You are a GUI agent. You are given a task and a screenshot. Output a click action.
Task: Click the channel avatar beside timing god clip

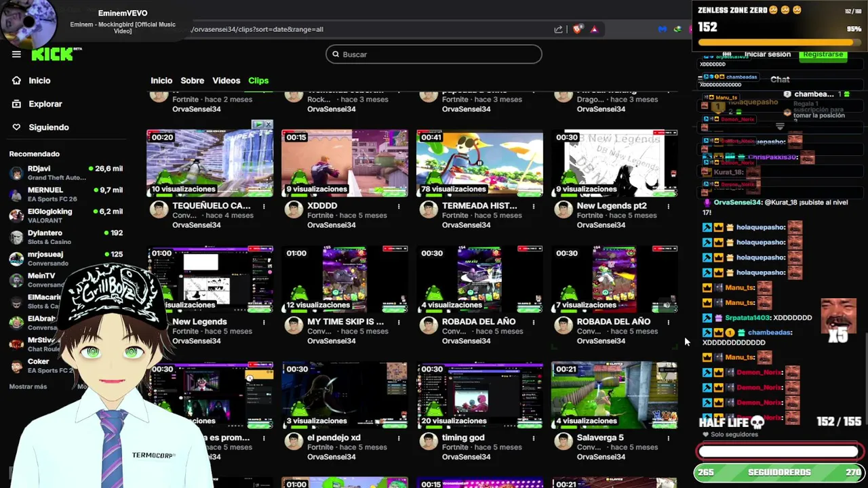point(429,441)
